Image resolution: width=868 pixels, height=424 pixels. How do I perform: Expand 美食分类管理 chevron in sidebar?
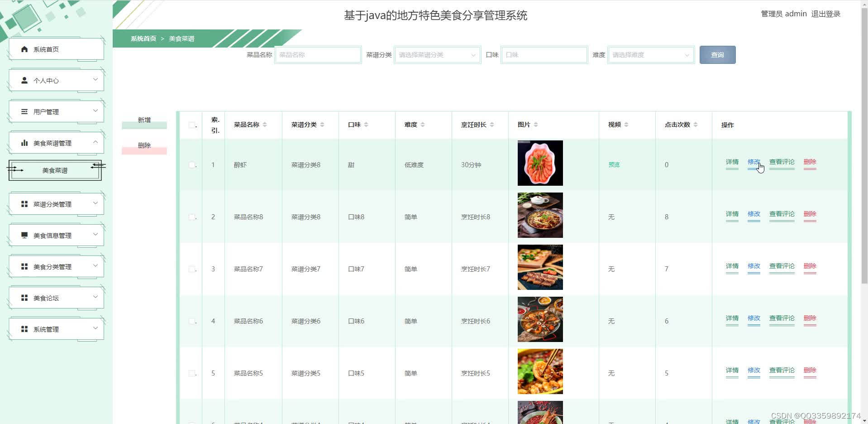[x=95, y=265]
